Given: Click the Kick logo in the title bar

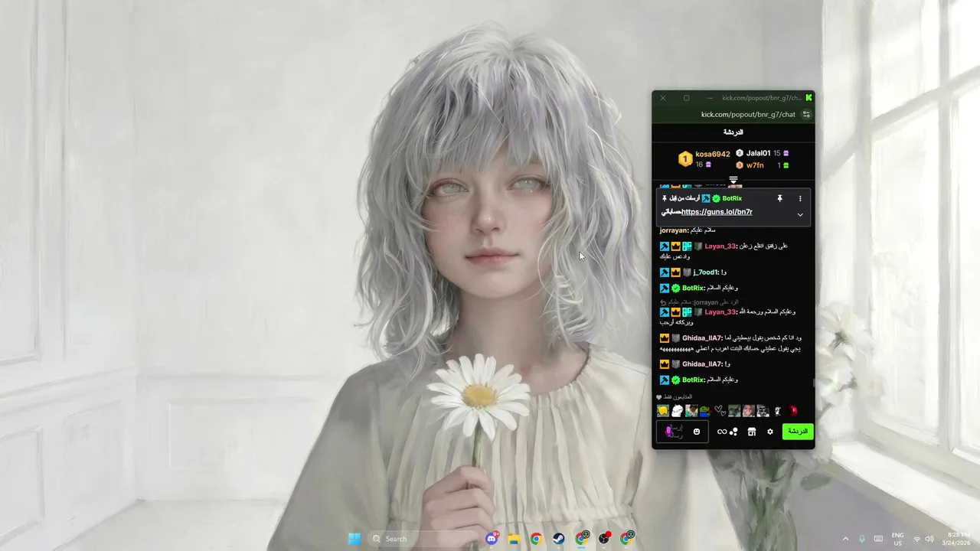Looking at the screenshot, I should tap(808, 98).
